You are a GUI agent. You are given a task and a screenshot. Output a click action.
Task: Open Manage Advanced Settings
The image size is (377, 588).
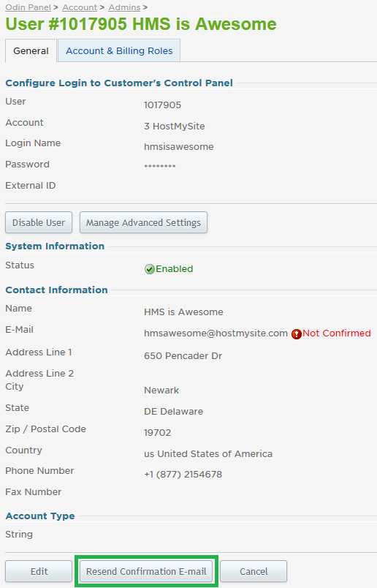pyautogui.click(x=143, y=222)
